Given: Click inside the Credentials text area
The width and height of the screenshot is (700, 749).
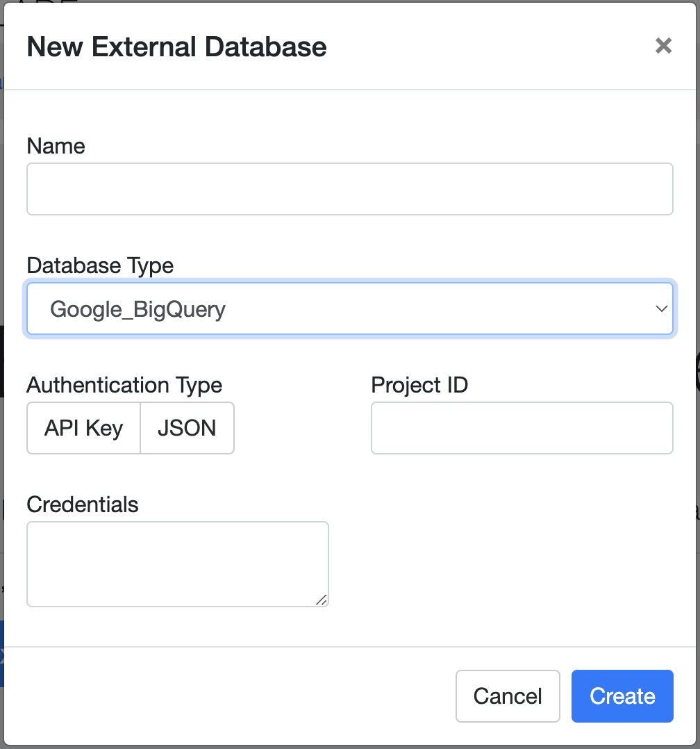Looking at the screenshot, I should [177, 563].
